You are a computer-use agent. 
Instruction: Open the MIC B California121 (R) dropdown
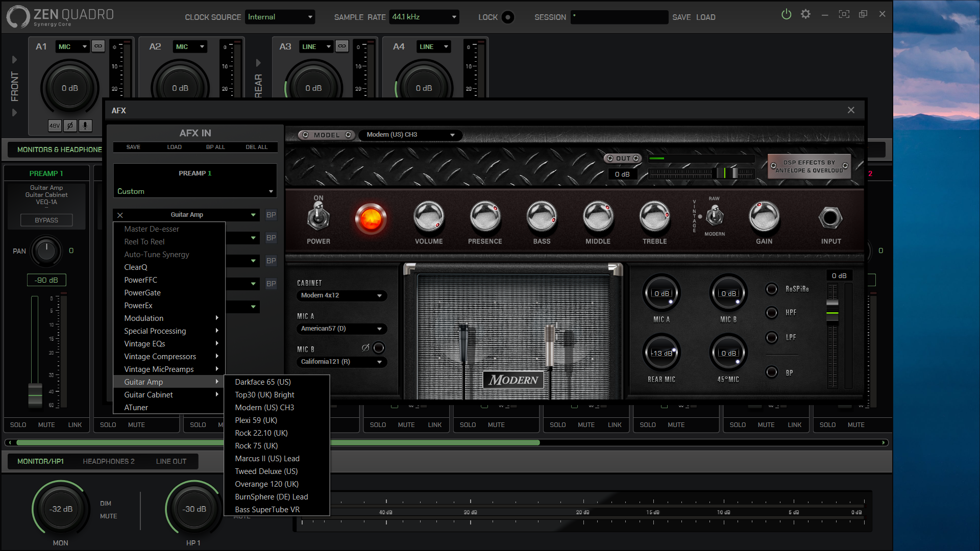pyautogui.click(x=341, y=362)
